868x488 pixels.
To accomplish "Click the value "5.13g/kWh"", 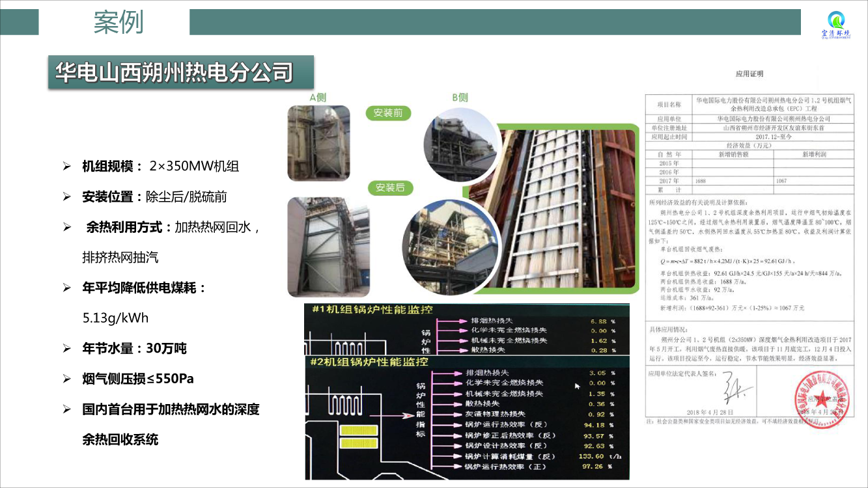I will (116, 318).
